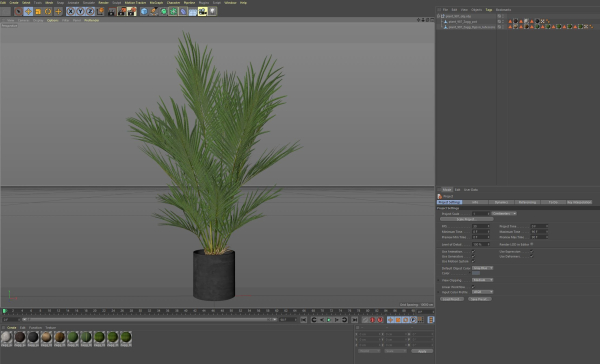Go to start of animation
The height and width of the screenshot is (364, 600).
point(303,320)
